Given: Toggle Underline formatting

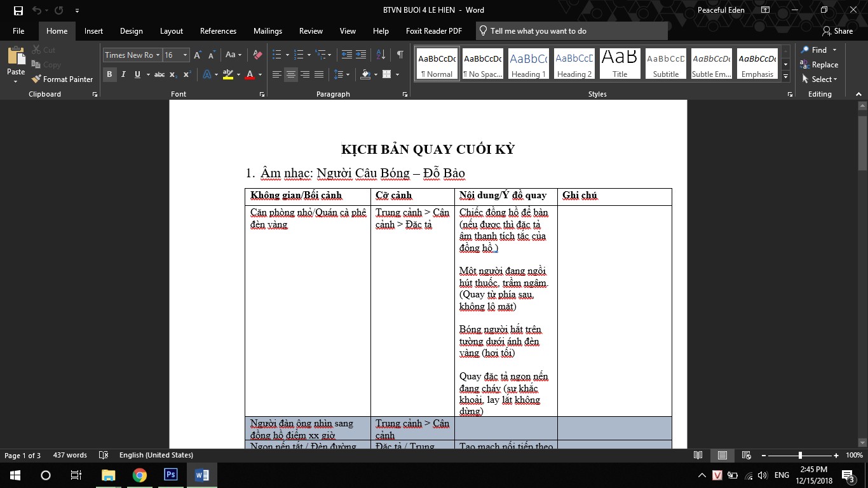Looking at the screenshot, I should tap(137, 74).
